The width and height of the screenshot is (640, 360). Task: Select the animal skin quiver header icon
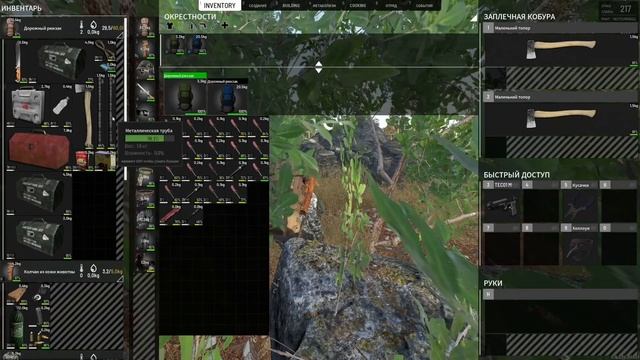point(10,272)
